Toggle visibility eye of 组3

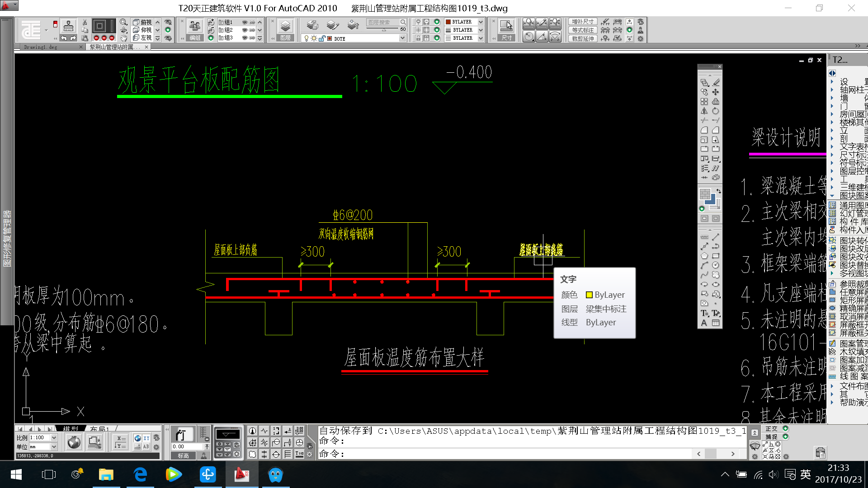(245, 38)
